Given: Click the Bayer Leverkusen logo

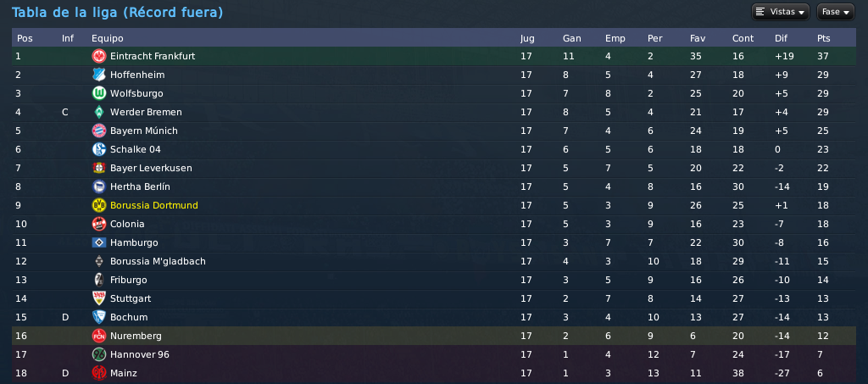Looking at the screenshot, I should coord(98,168).
